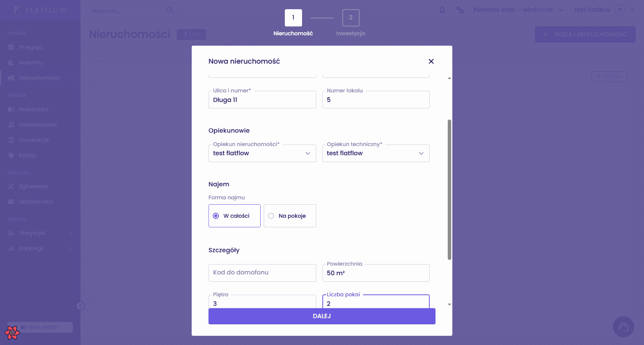Viewport: 644px width, 345px height.
Task: Click the Flatflow logo icon
Action: pos(17,10)
